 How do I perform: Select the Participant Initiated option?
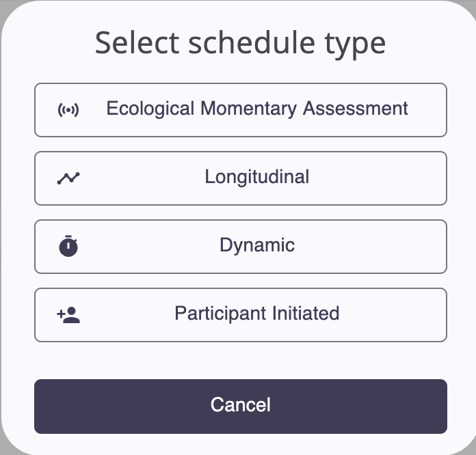pos(241,315)
